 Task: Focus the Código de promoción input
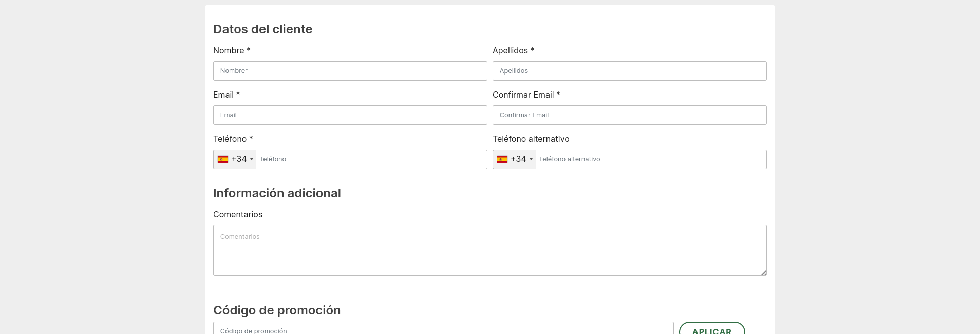(x=443, y=329)
